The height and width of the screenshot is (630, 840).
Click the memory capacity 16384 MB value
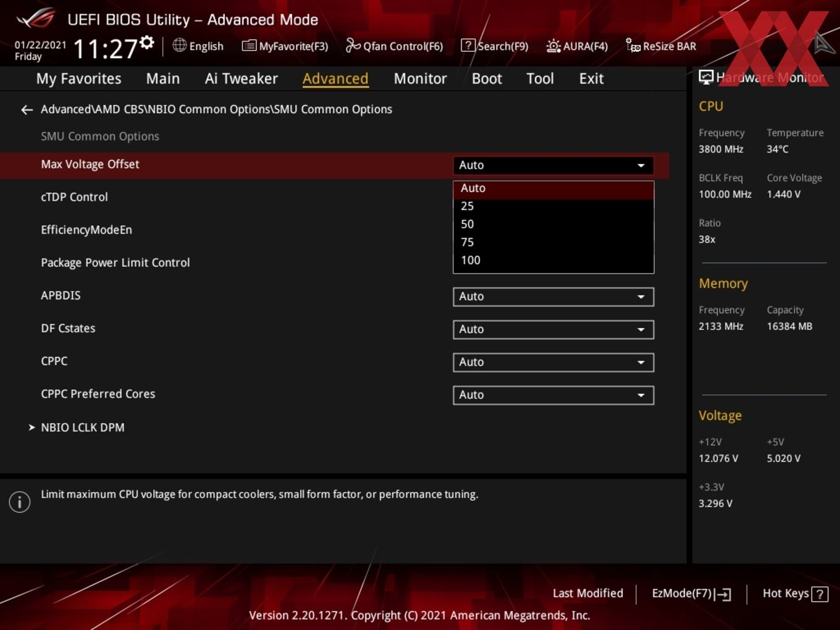789,327
